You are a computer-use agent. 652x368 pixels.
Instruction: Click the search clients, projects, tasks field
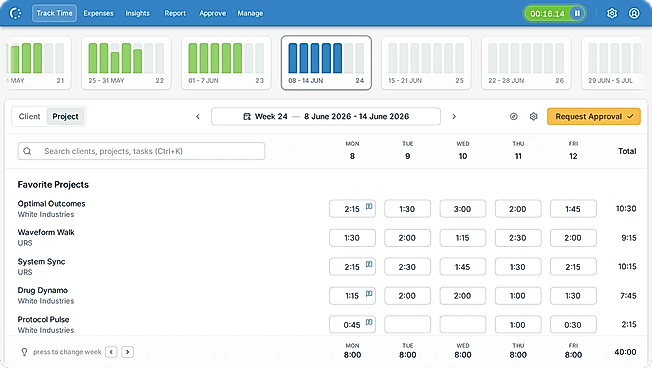click(141, 151)
